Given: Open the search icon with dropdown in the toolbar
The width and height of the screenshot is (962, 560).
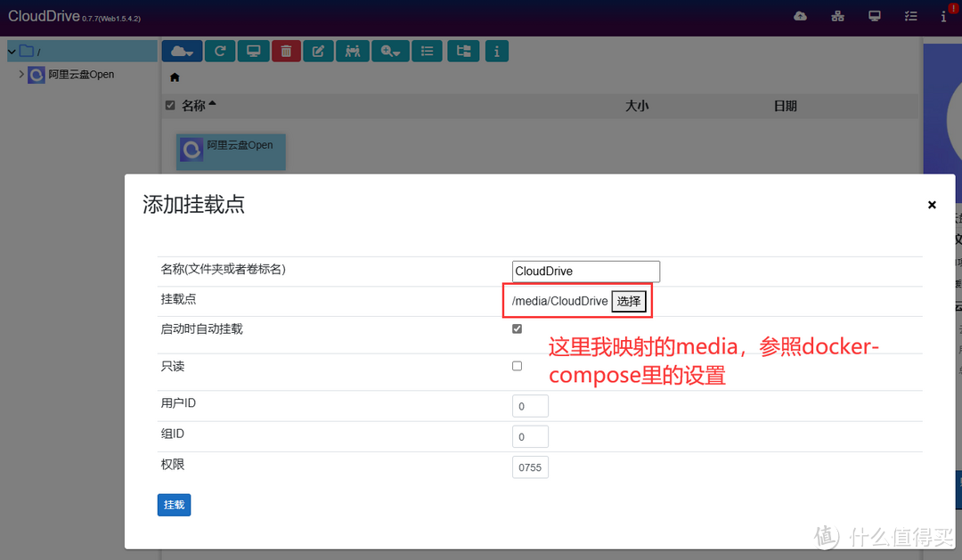Looking at the screenshot, I should tap(390, 51).
